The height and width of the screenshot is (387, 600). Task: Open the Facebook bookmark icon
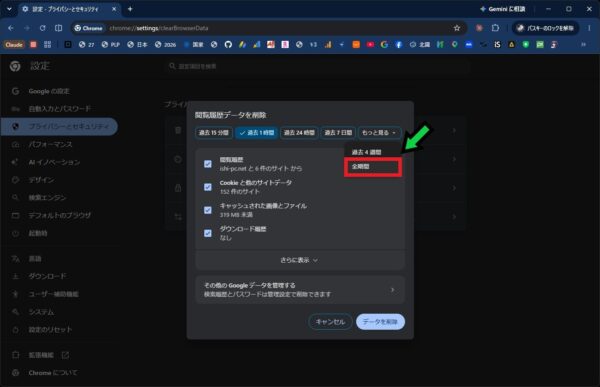(398, 45)
